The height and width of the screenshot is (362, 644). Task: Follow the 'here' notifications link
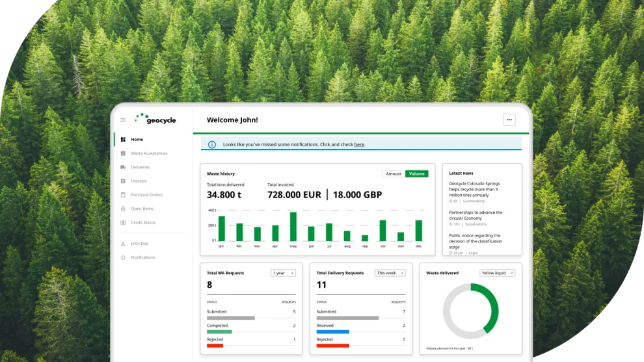tap(359, 144)
